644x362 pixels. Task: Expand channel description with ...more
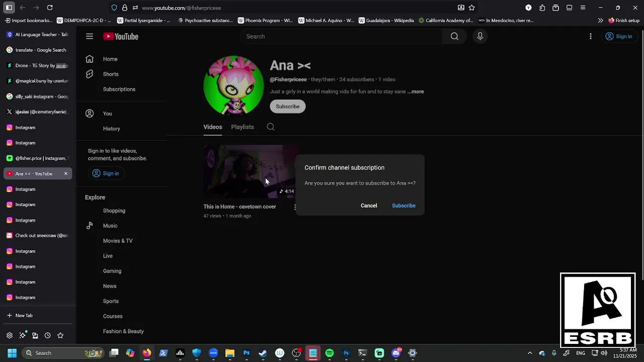coord(416,92)
